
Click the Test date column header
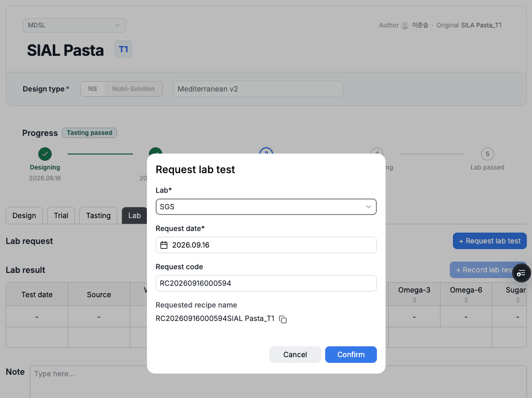[x=37, y=295]
